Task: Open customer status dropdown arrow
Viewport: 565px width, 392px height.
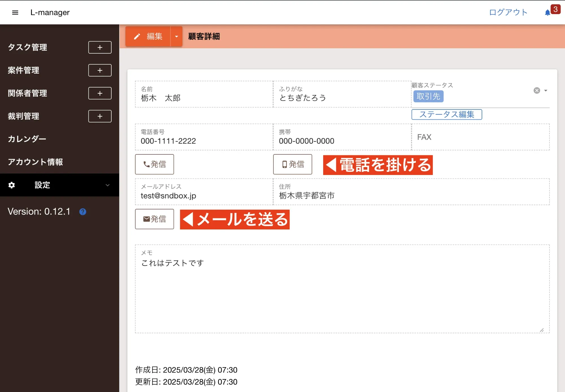Action: point(546,91)
